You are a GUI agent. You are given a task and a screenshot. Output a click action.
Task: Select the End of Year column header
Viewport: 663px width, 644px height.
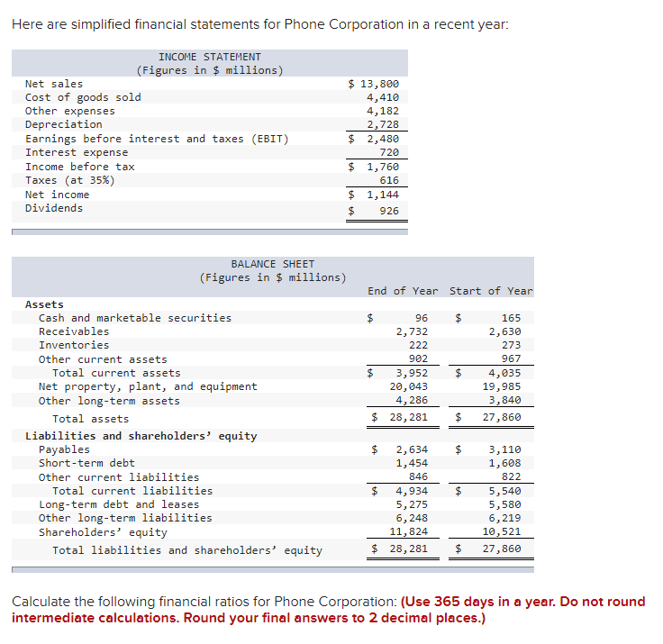point(403,291)
